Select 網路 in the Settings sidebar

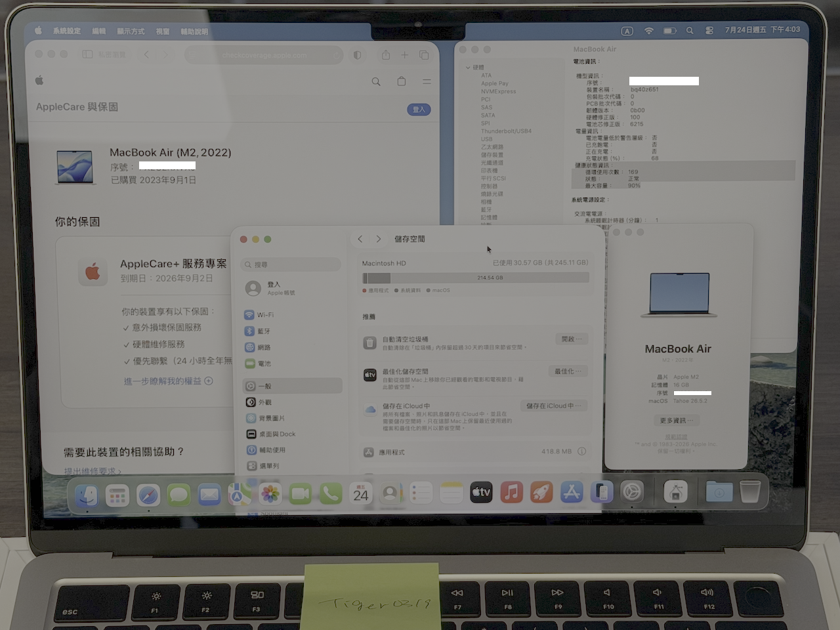(x=292, y=347)
